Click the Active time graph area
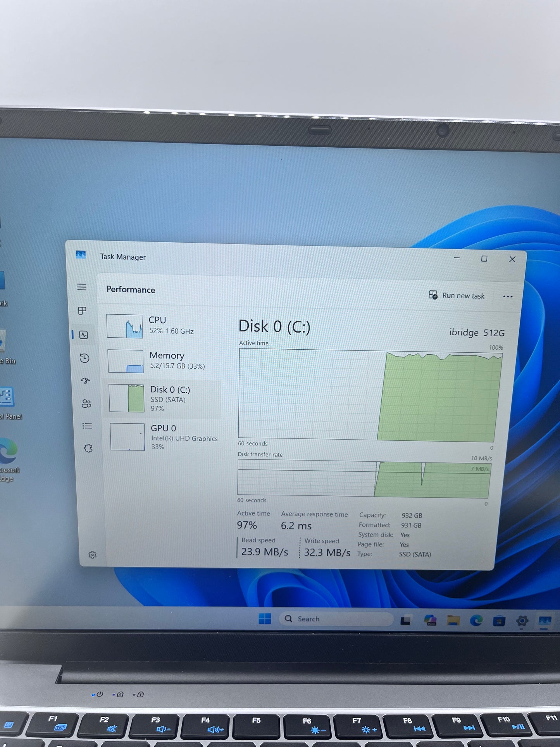Screen dimensions: 560x747 pos(370,395)
